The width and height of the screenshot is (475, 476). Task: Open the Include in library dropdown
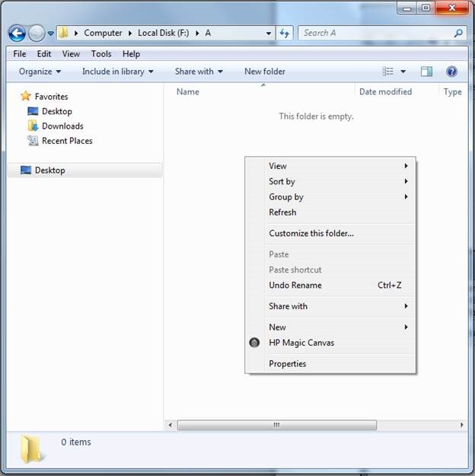(118, 72)
